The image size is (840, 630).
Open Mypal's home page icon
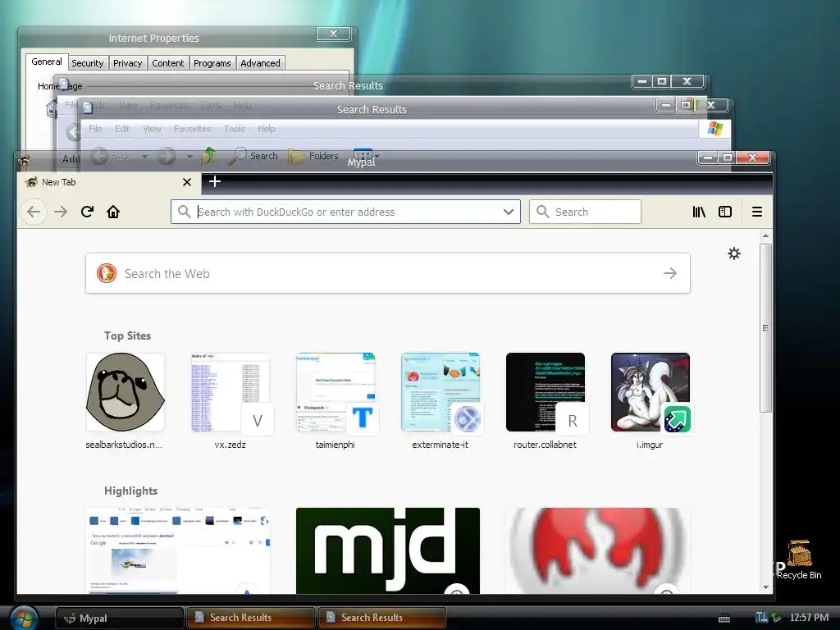[x=113, y=212]
